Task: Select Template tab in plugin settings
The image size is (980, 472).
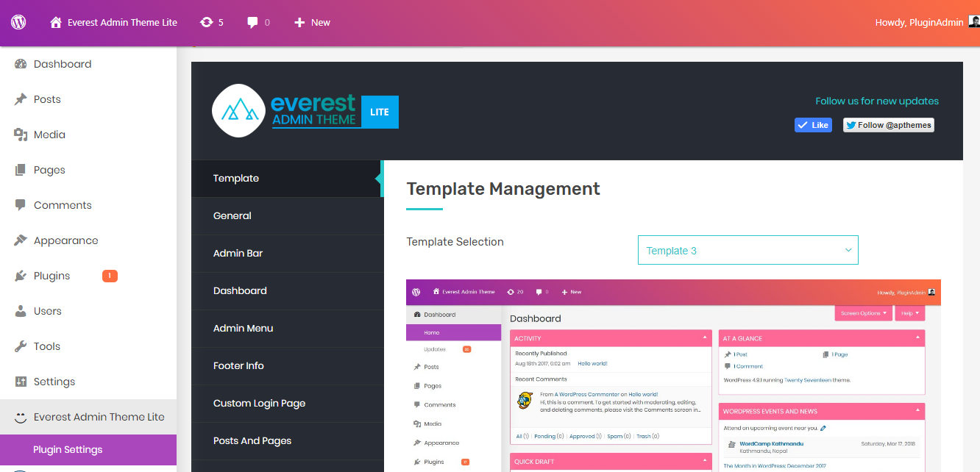Action: [287, 179]
